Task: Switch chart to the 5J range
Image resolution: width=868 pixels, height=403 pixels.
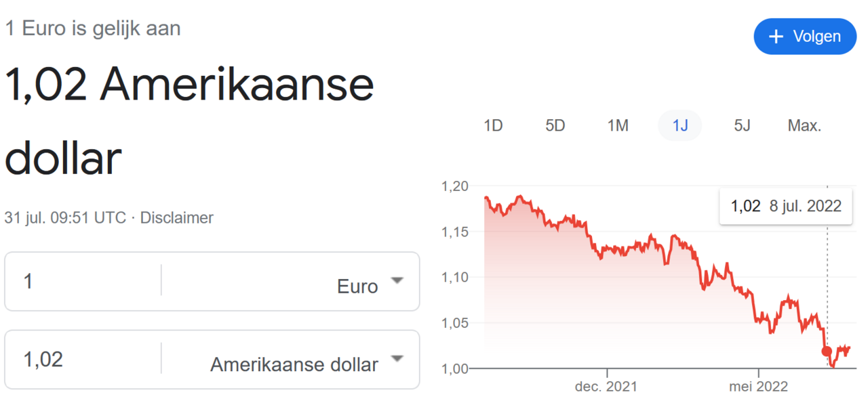Action: [x=742, y=125]
